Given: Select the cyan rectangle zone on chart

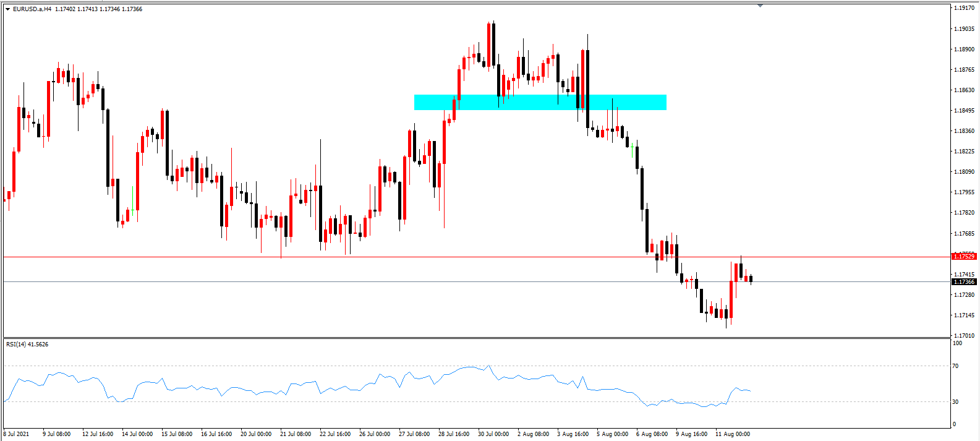Looking at the screenshot, I should click(x=540, y=102).
